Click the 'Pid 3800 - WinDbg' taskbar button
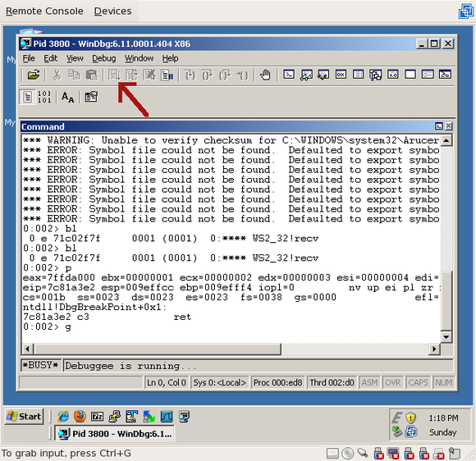Screen dimensions: 476x461 tap(115, 433)
